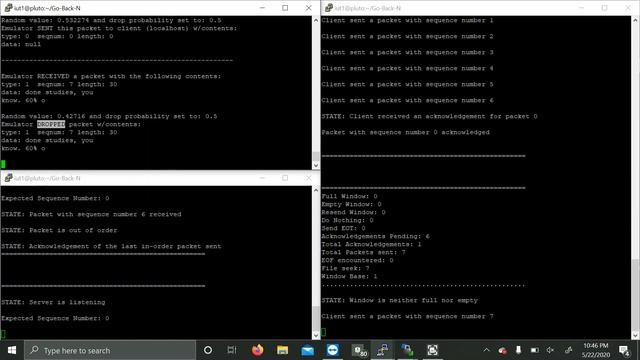Open PuTTY system menu icon of server window
This screenshot has height=360, width=640.
click(8, 178)
